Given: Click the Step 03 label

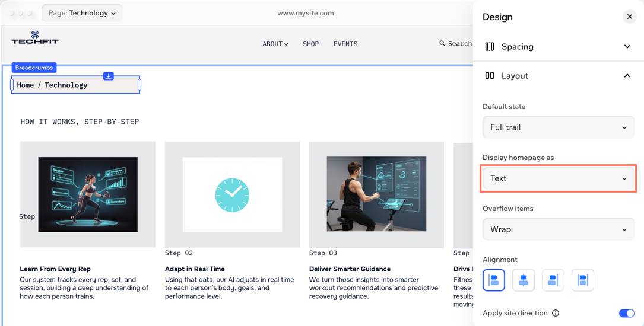Looking at the screenshot, I should [x=323, y=253].
